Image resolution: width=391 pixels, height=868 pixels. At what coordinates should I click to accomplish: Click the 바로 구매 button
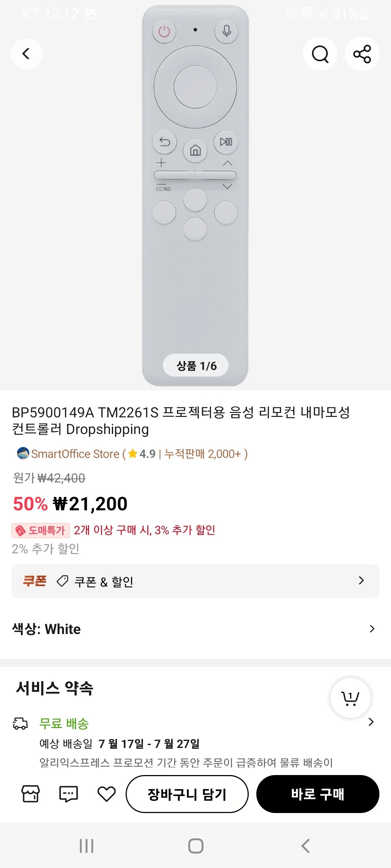click(x=318, y=794)
